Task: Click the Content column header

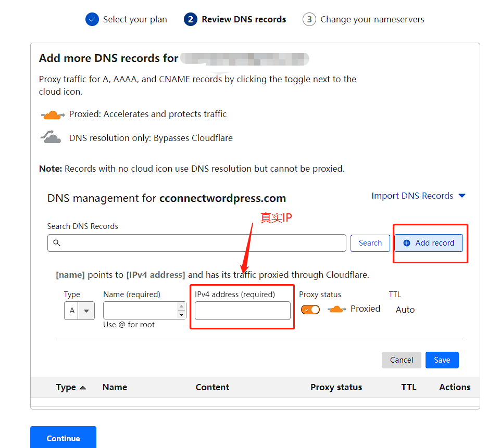Action: click(x=213, y=388)
